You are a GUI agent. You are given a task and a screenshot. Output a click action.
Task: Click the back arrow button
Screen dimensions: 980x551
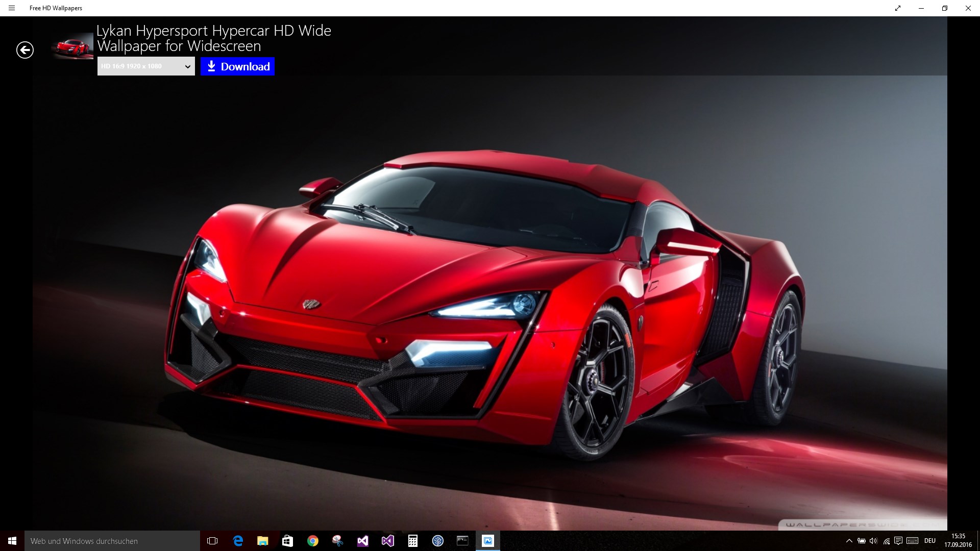pyautogui.click(x=24, y=50)
